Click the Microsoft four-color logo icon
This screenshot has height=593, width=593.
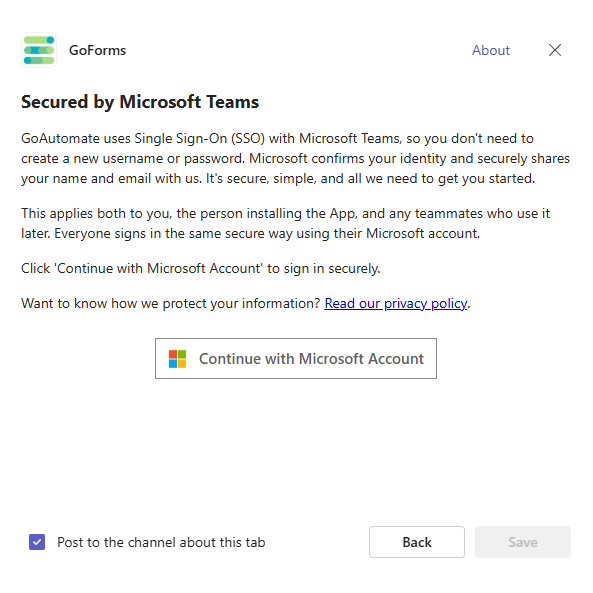pos(177,359)
